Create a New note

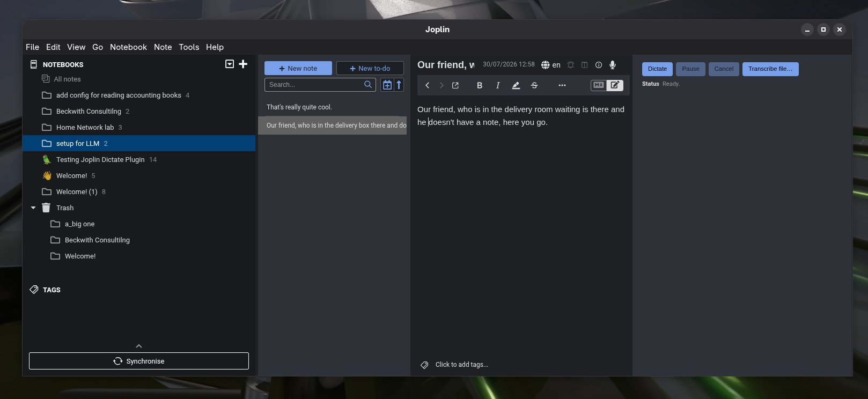298,68
